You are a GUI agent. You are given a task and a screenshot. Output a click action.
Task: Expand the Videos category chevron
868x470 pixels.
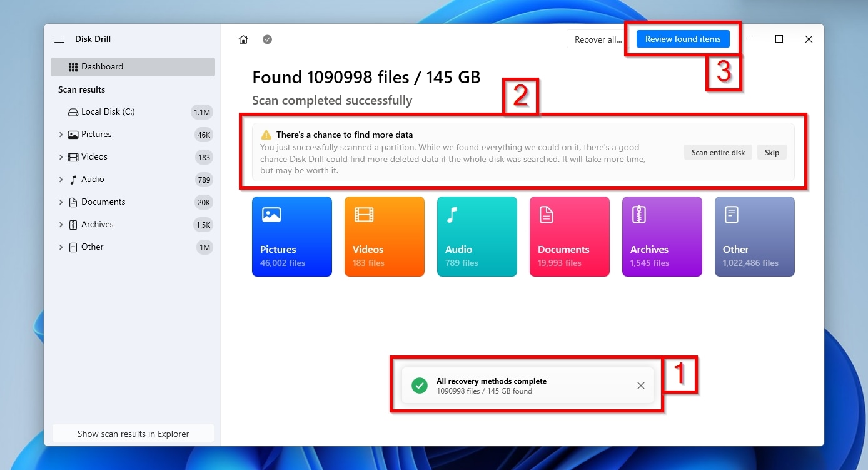tap(61, 157)
